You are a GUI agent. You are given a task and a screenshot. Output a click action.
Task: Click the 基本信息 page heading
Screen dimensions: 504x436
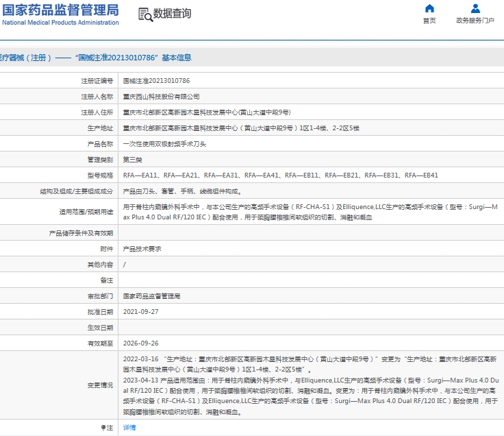(177, 58)
